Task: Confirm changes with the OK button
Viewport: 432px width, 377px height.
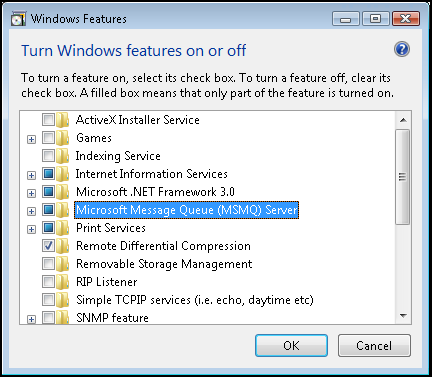Action: tap(291, 346)
